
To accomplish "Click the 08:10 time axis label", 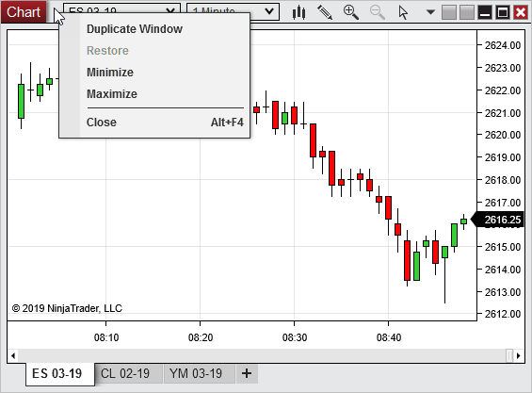I will click(106, 337).
